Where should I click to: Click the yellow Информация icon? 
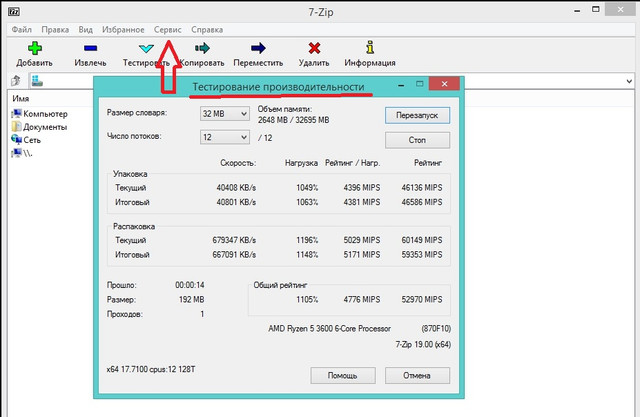pyautogui.click(x=370, y=47)
